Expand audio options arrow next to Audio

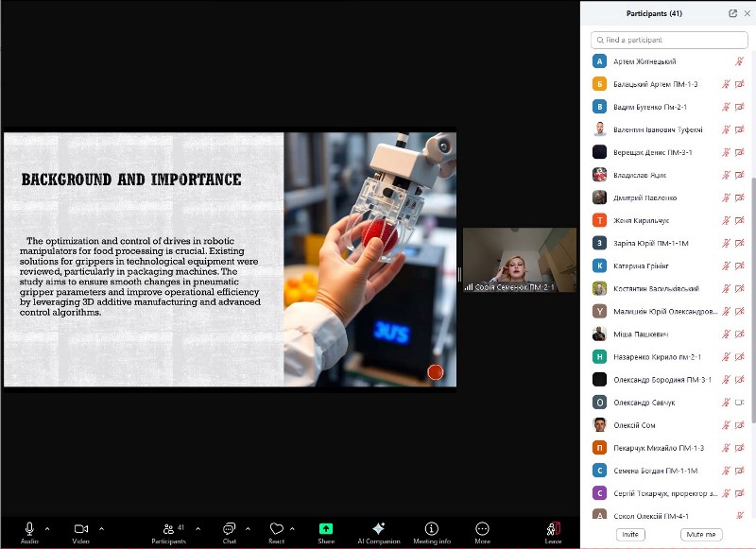[x=47, y=528]
